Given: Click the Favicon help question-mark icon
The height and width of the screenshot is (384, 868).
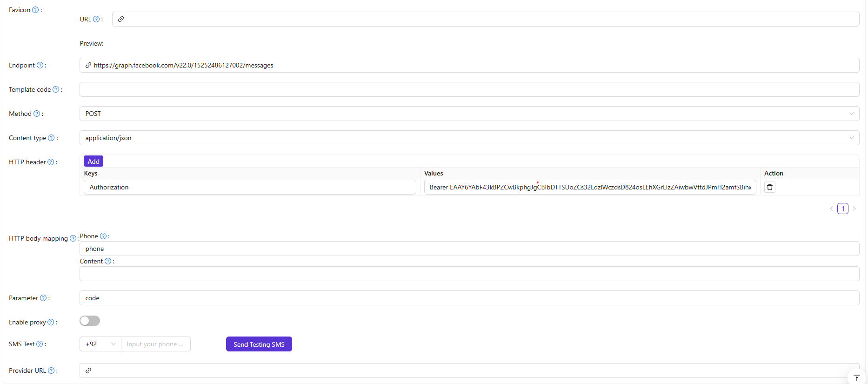Looking at the screenshot, I should (35, 10).
